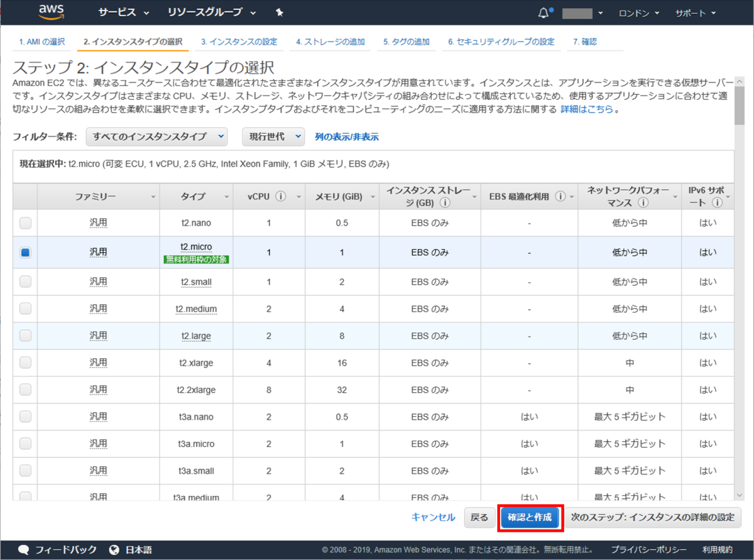This screenshot has height=560, width=754.
Task: Select the t2.2xlarge row checkbox
Action: pos(25,390)
